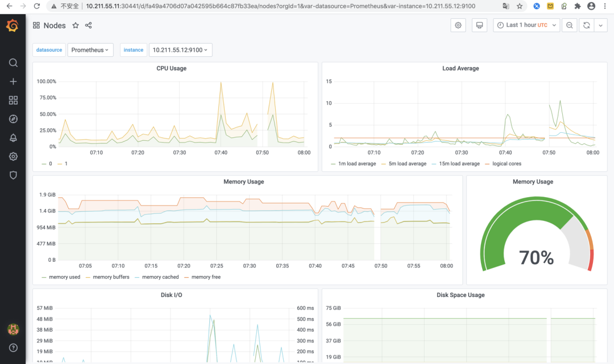This screenshot has width=614, height=364.
Task: Open the Explore compass icon
Action: (x=13, y=119)
